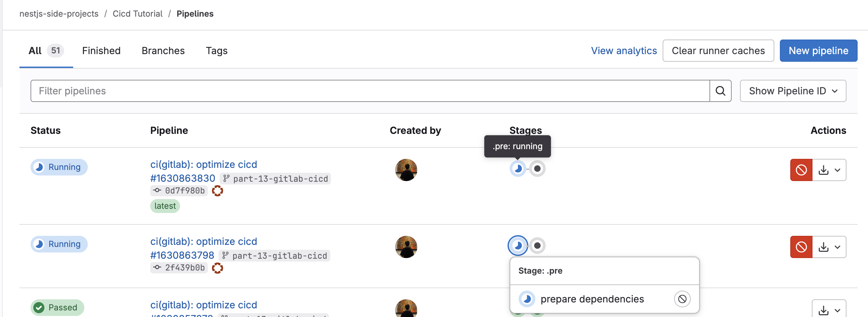Screen dimensions: 868x317
Task: Toggle the latest badge filter on the first pipeline
Action: click(x=165, y=206)
